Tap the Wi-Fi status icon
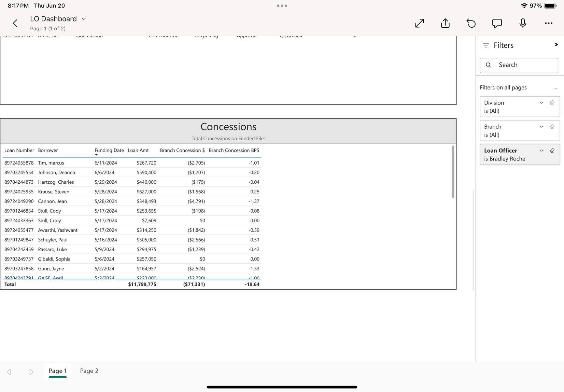 524,6
